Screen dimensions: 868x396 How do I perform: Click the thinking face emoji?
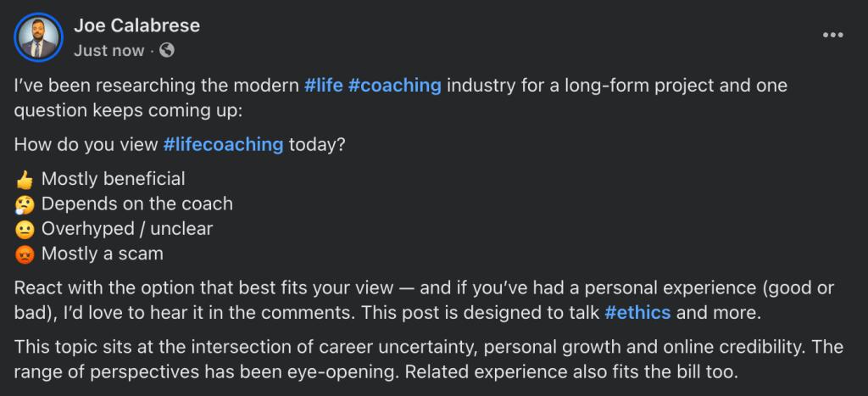click(x=25, y=204)
